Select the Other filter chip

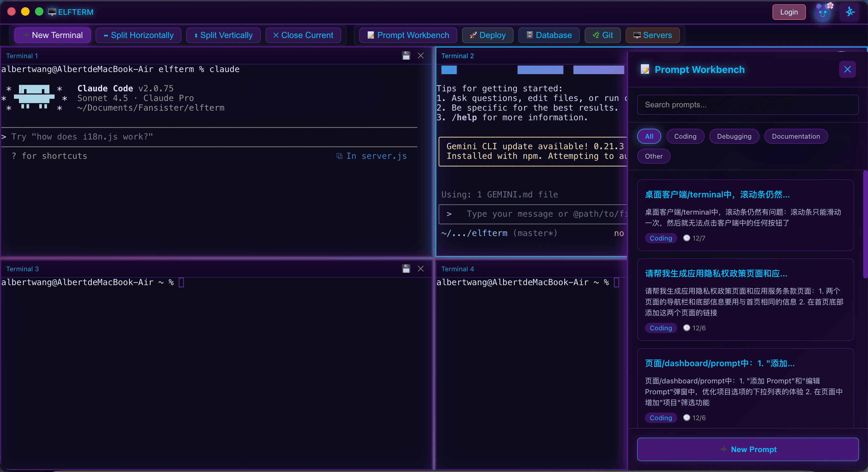(x=653, y=156)
